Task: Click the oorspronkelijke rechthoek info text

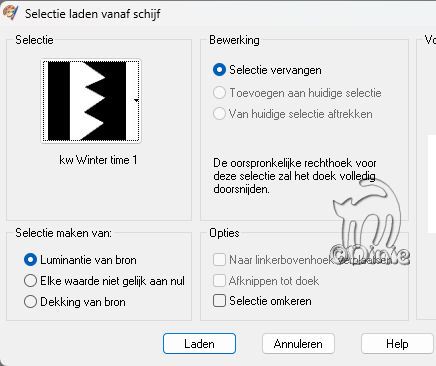Action: point(295,176)
